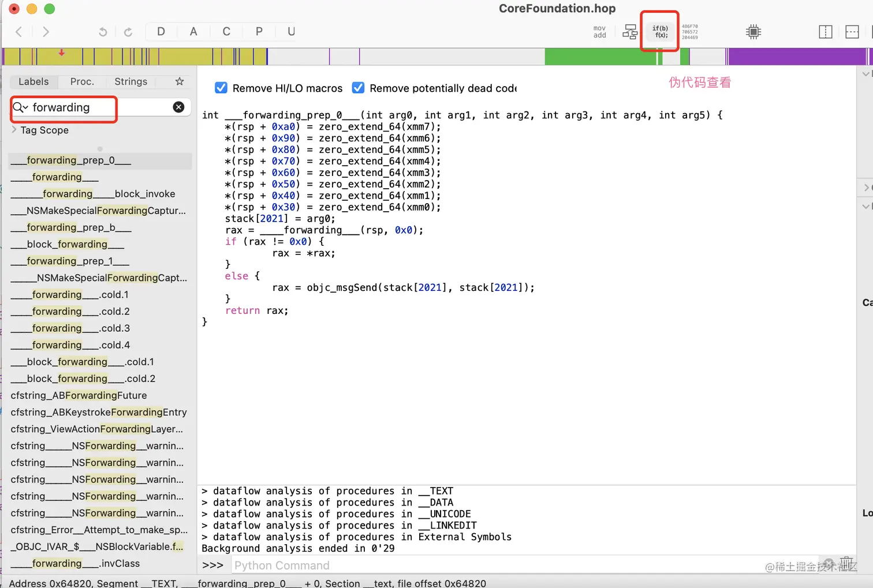The width and height of the screenshot is (873, 588).
Task: Toggle the left sidebar panel visibility
Action: (825, 32)
